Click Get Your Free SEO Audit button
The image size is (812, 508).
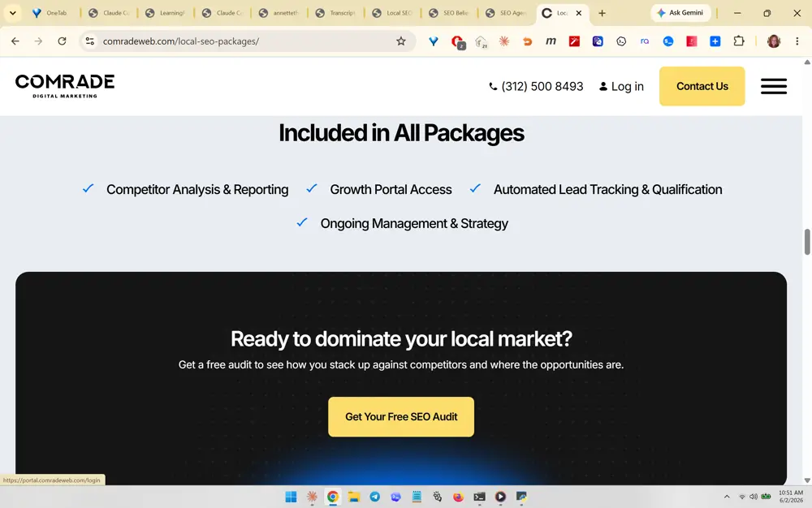click(401, 417)
